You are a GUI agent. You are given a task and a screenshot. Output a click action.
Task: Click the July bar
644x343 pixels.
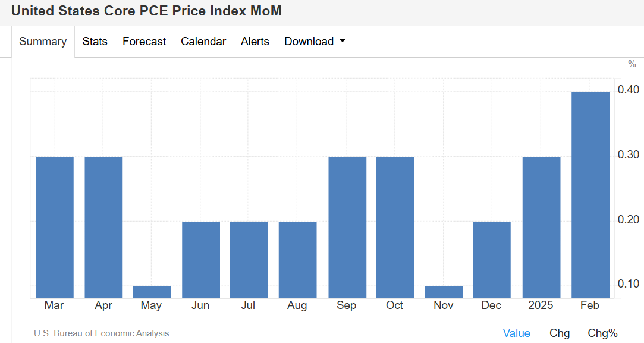point(249,260)
